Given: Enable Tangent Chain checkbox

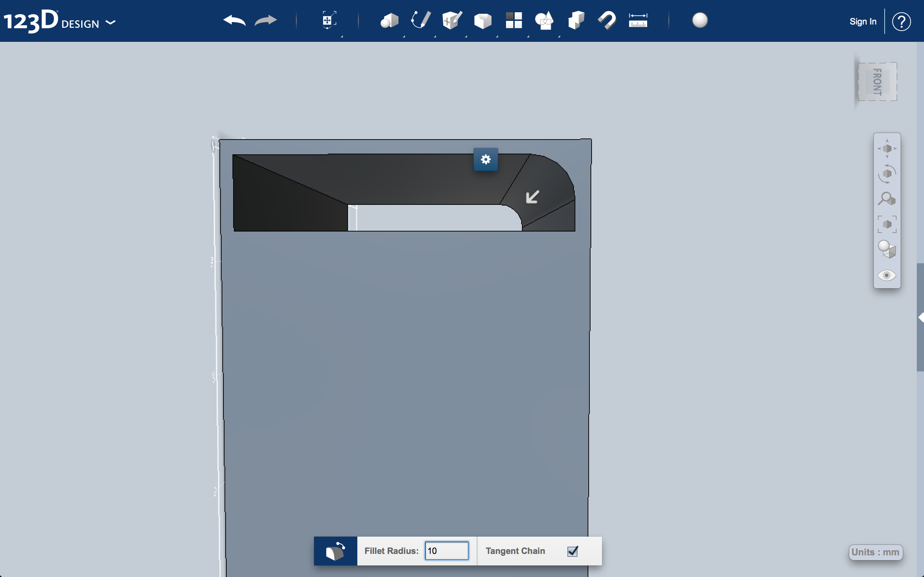Looking at the screenshot, I should [572, 550].
